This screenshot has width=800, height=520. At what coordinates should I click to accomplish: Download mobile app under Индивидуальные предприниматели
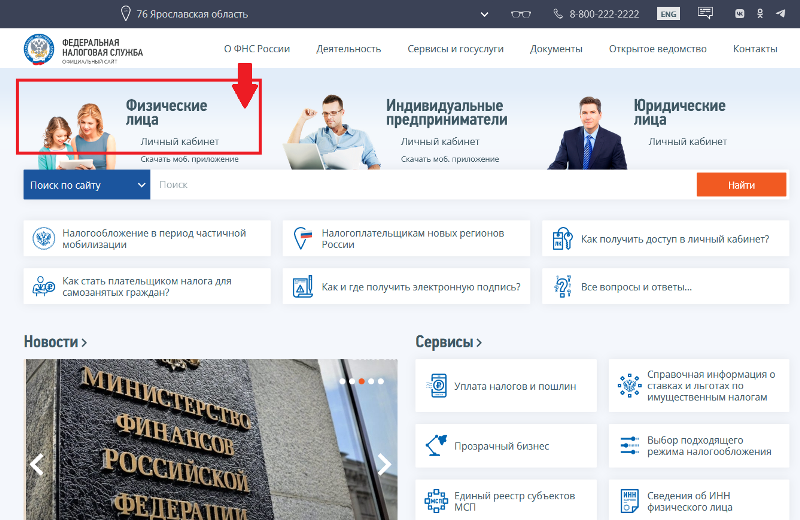[449, 159]
